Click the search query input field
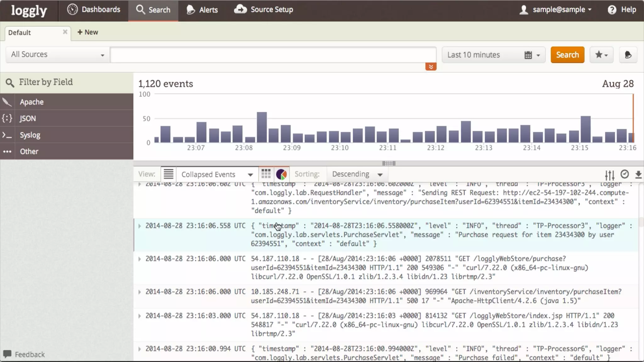644x362 pixels. (x=273, y=55)
